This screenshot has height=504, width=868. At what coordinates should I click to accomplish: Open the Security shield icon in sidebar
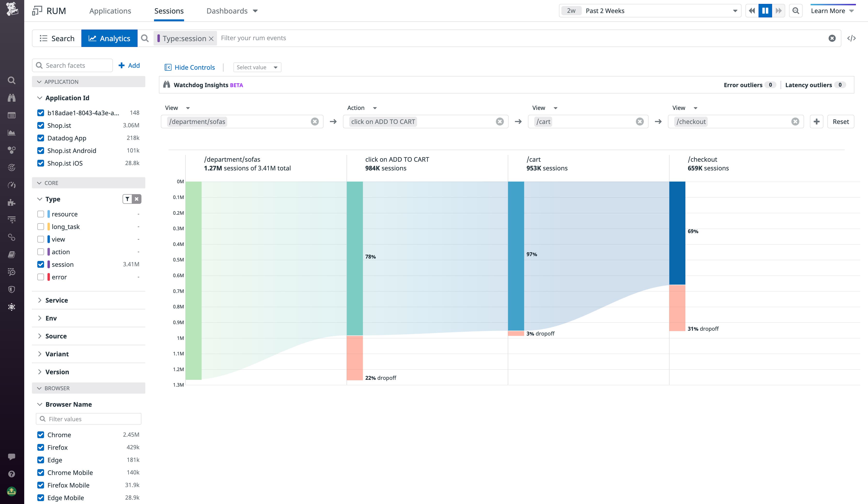click(12, 289)
